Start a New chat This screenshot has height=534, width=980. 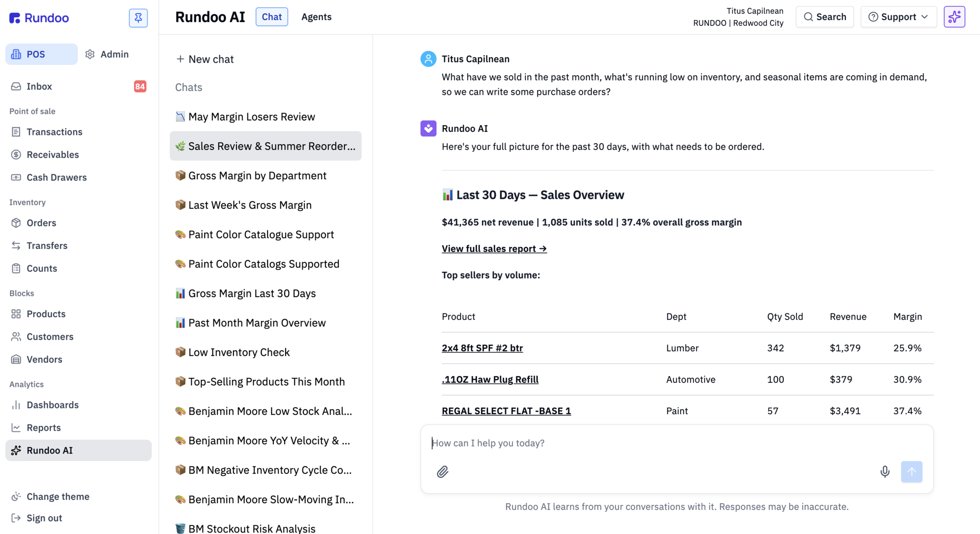pyautogui.click(x=205, y=59)
